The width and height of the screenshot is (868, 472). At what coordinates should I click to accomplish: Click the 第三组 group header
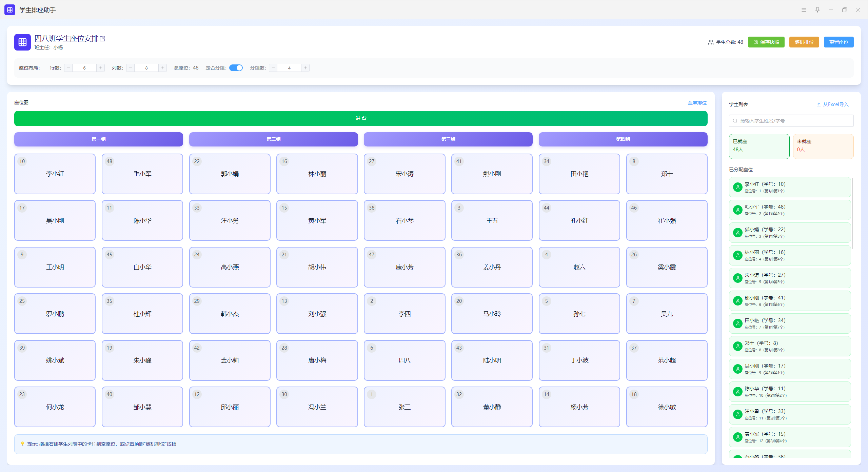point(448,139)
